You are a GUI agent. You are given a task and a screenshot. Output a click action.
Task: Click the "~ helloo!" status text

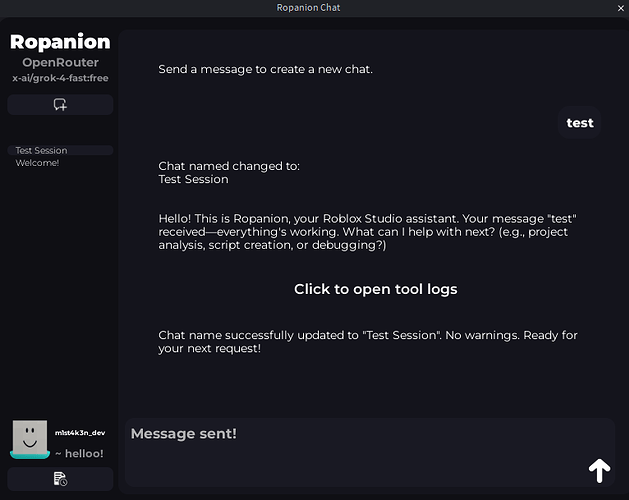[x=79, y=454]
